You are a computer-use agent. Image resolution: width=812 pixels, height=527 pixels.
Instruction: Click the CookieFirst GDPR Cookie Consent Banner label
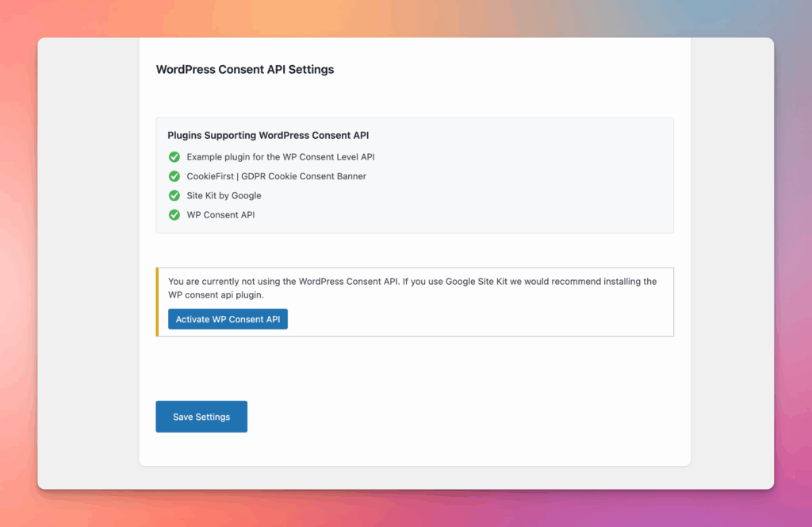(276, 176)
